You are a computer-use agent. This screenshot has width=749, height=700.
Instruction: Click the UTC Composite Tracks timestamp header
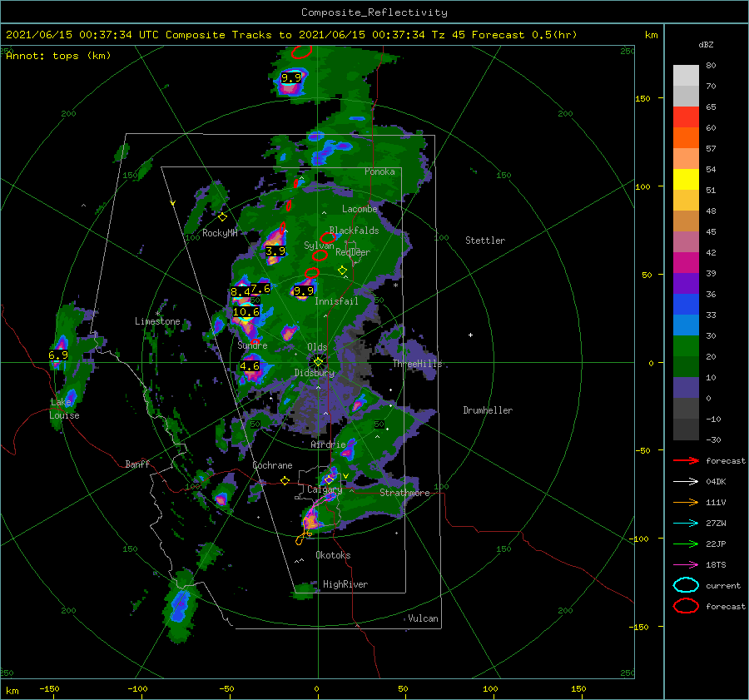291,35
